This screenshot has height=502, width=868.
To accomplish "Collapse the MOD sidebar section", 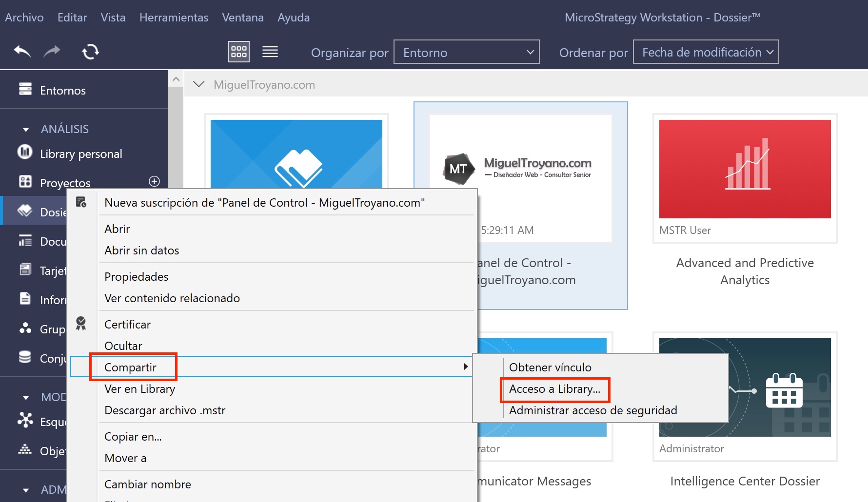I will click(x=26, y=398).
